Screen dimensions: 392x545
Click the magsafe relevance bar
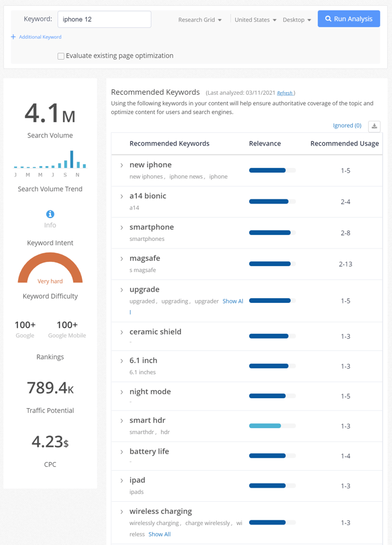[272, 264]
